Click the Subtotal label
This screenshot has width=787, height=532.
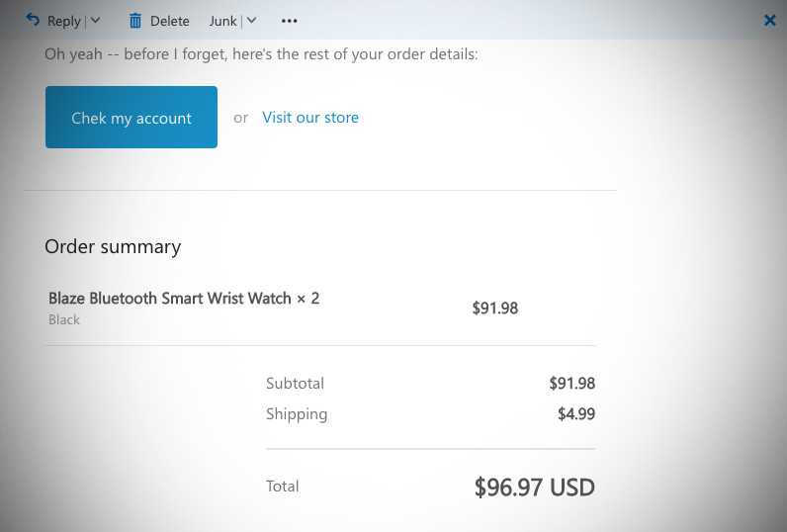[295, 383]
